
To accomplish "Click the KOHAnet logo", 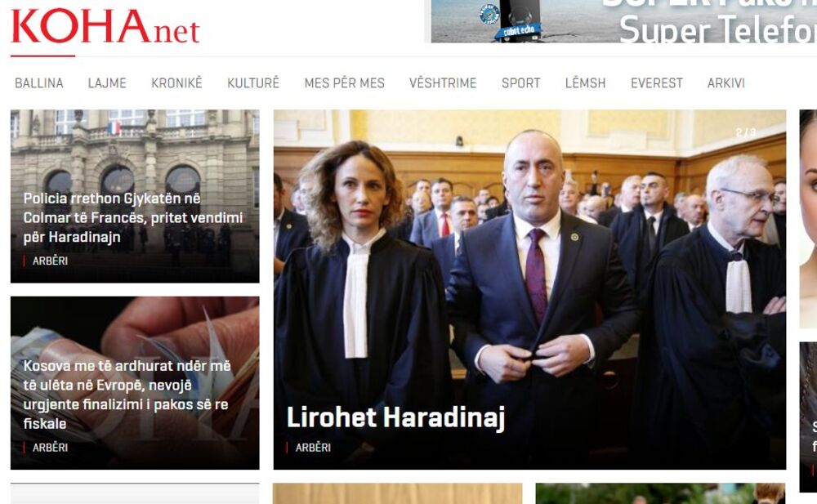I will click(x=105, y=27).
